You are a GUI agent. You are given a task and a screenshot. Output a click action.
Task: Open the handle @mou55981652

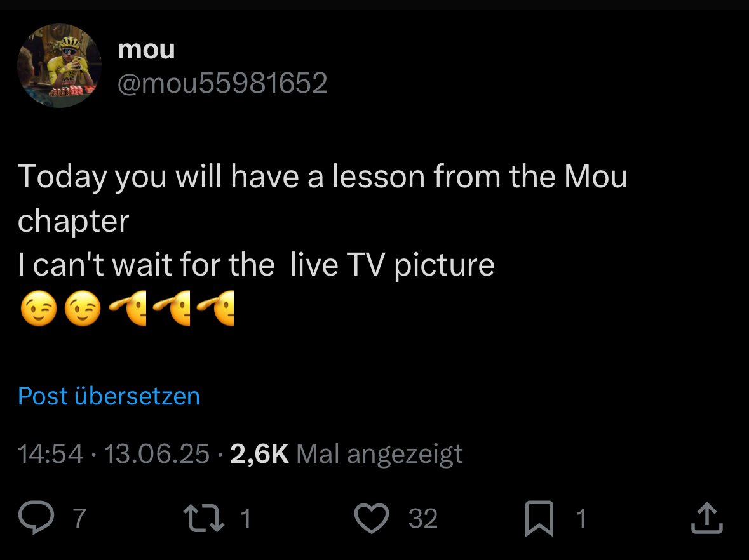[x=222, y=83]
